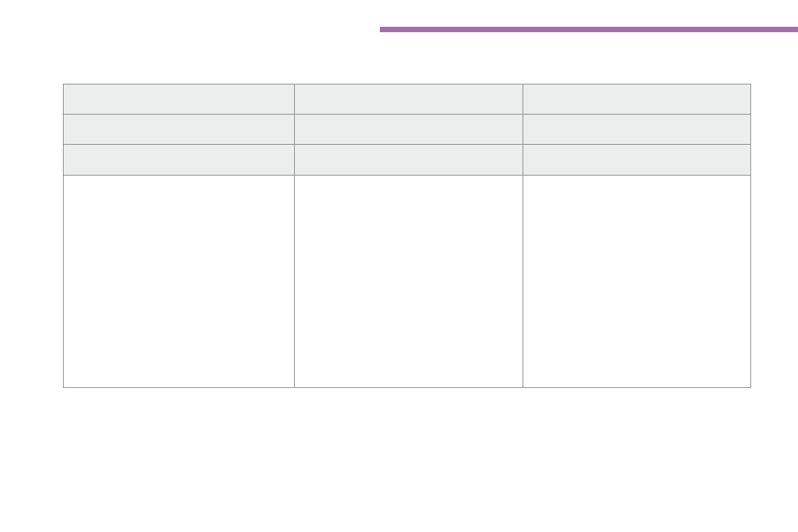Click second-row cell in right column

click(x=637, y=129)
